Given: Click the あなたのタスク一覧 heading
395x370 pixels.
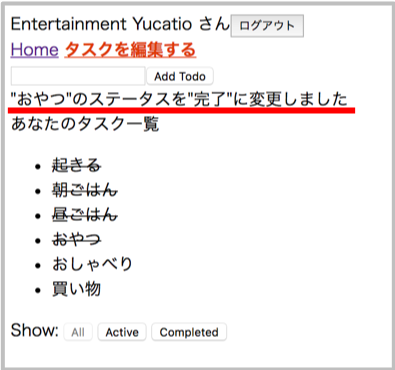Looking at the screenshot, I should (85, 124).
